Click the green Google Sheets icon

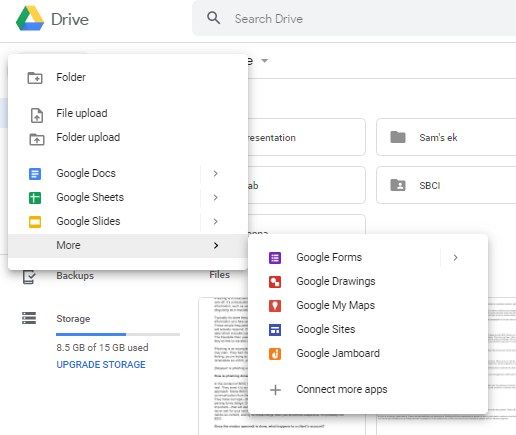(x=35, y=198)
